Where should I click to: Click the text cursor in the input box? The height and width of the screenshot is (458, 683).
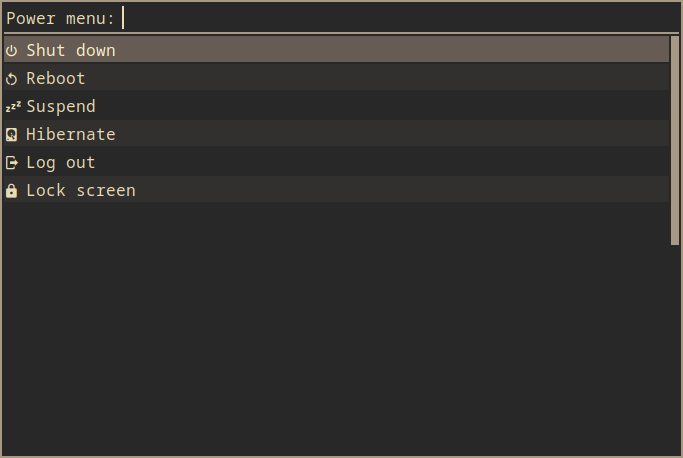123,18
